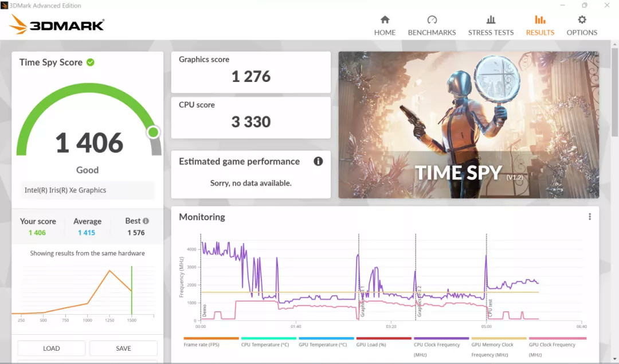Click the LOAD button

pyautogui.click(x=52, y=348)
